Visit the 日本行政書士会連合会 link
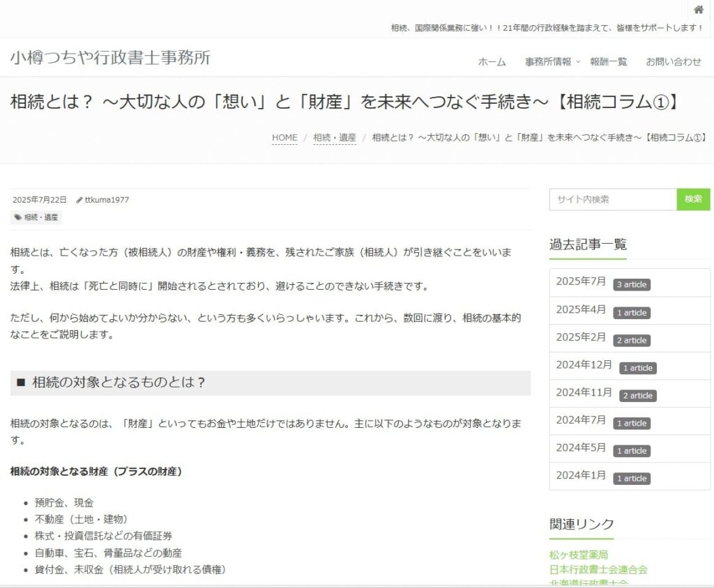The height and width of the screenshot is (588, 714). 598,569
